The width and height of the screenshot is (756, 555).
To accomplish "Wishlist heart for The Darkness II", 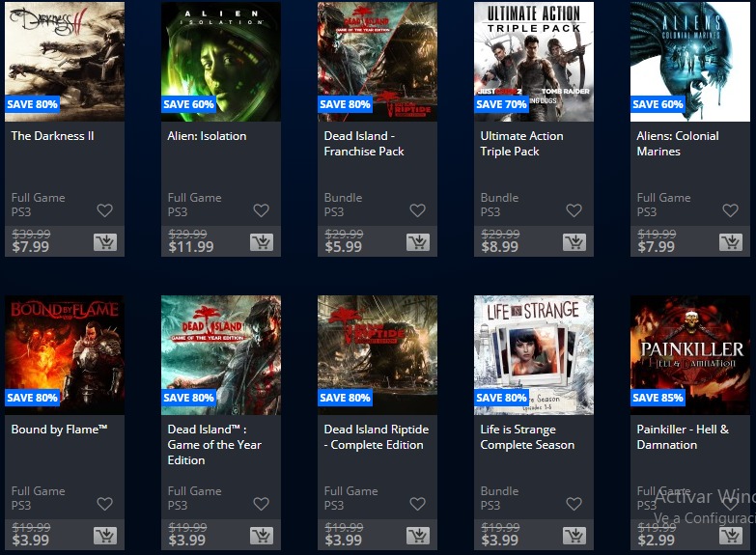I will (104, 210).
